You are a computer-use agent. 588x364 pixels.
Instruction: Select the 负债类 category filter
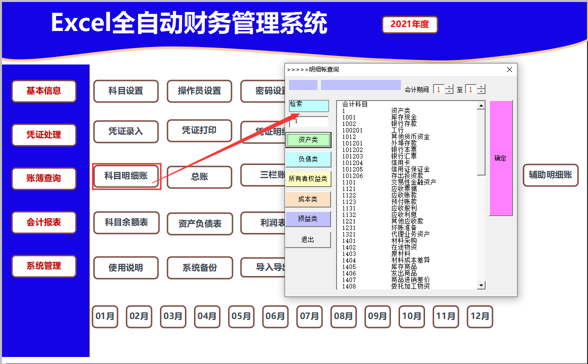[308, 159]
